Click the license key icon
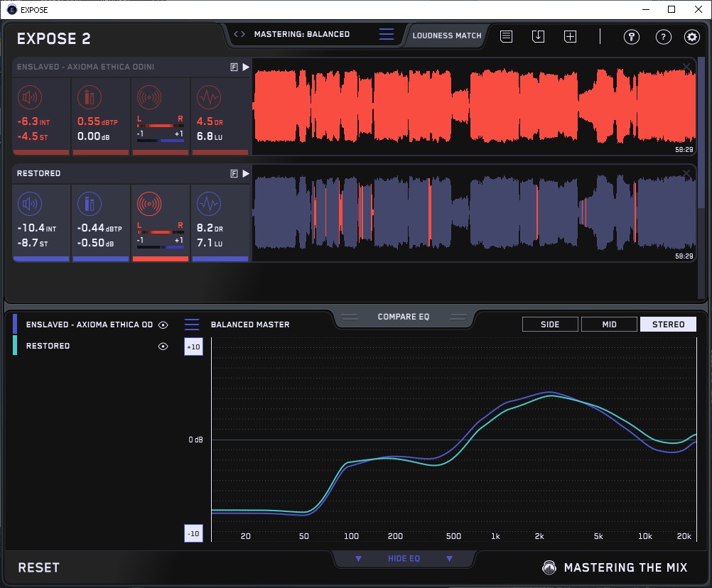The image size is (712, 588). click(631, 37)
